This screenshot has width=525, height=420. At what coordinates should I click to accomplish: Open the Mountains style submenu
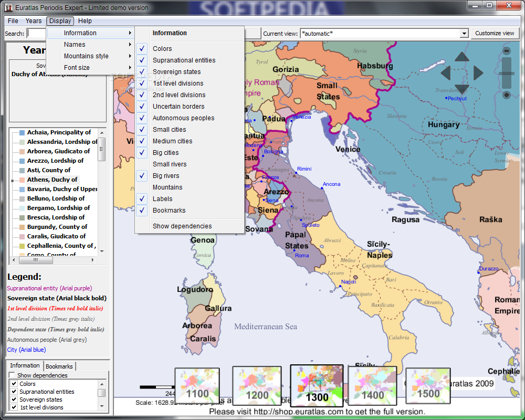pos(90,56)
